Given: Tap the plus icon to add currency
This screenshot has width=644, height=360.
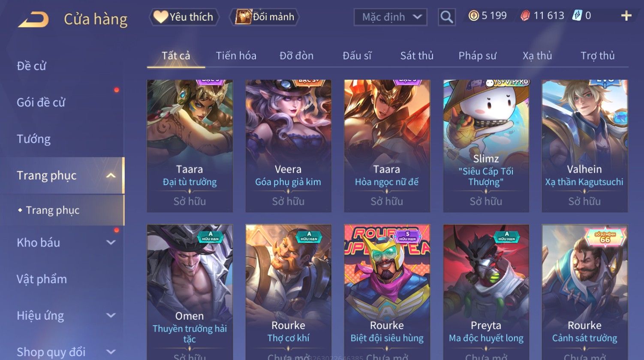Looking at the screenshot, I should pyautogui.click(x=626, y=16).
